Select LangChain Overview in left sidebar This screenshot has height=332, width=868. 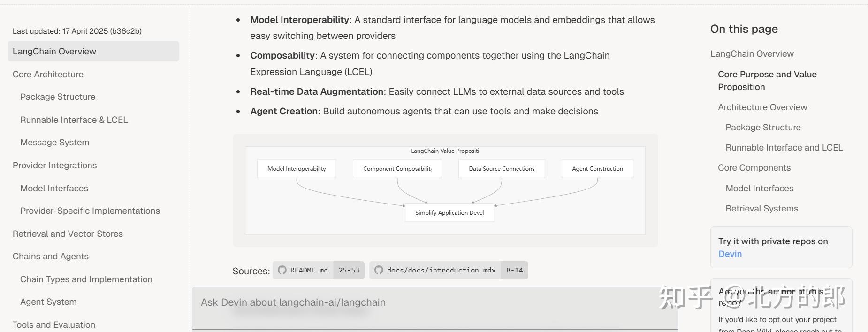(54, 52)
